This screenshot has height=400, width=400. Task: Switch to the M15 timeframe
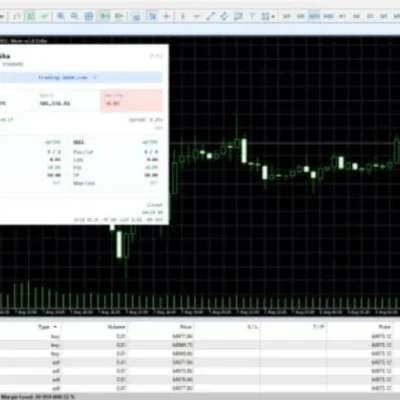(314, 16)
